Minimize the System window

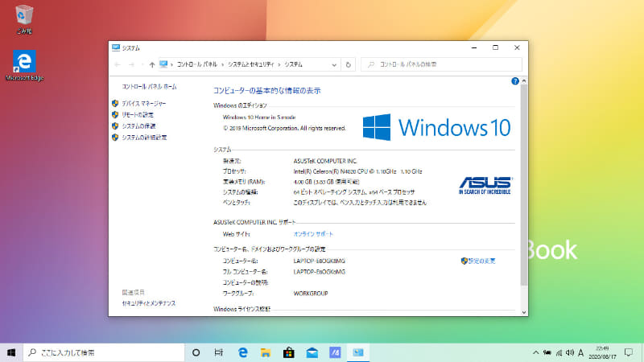[x=474, y=47]
